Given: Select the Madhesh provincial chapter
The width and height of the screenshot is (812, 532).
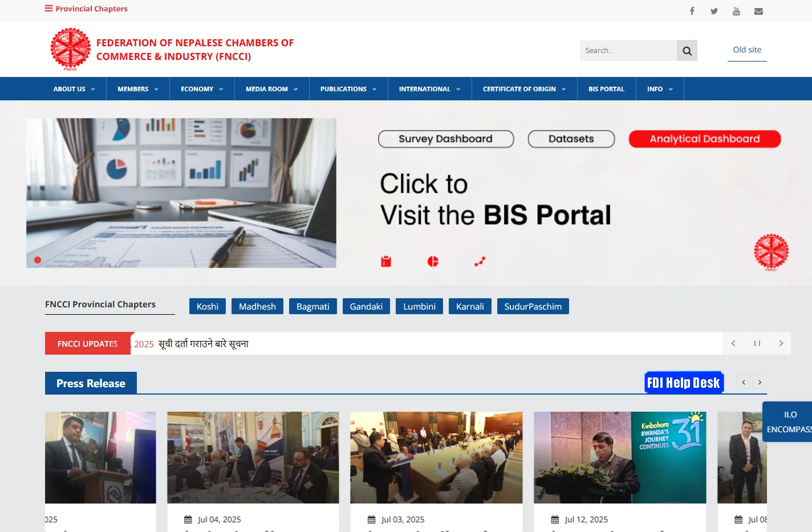Looking at the screenshot, I should [257, 306].
